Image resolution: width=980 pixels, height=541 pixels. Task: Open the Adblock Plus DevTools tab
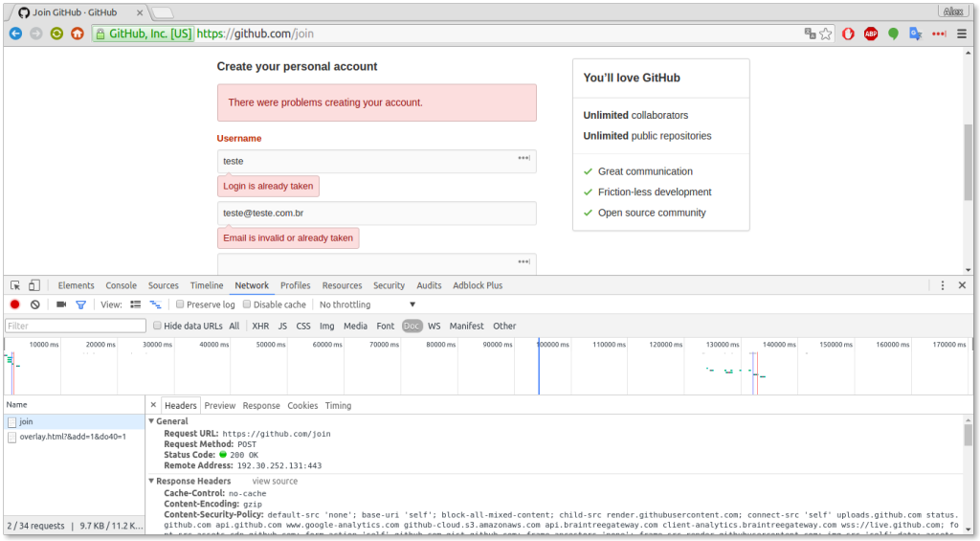[x=478, y=285]
